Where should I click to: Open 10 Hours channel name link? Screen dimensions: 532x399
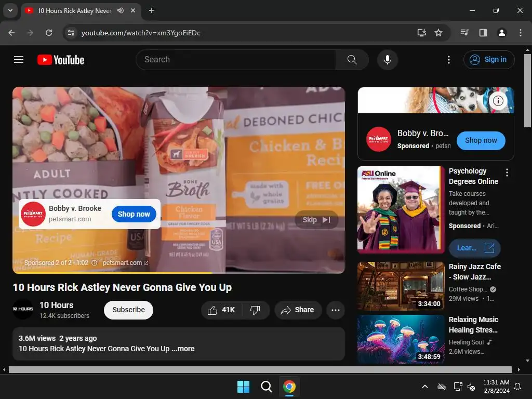tap(56, 305)
